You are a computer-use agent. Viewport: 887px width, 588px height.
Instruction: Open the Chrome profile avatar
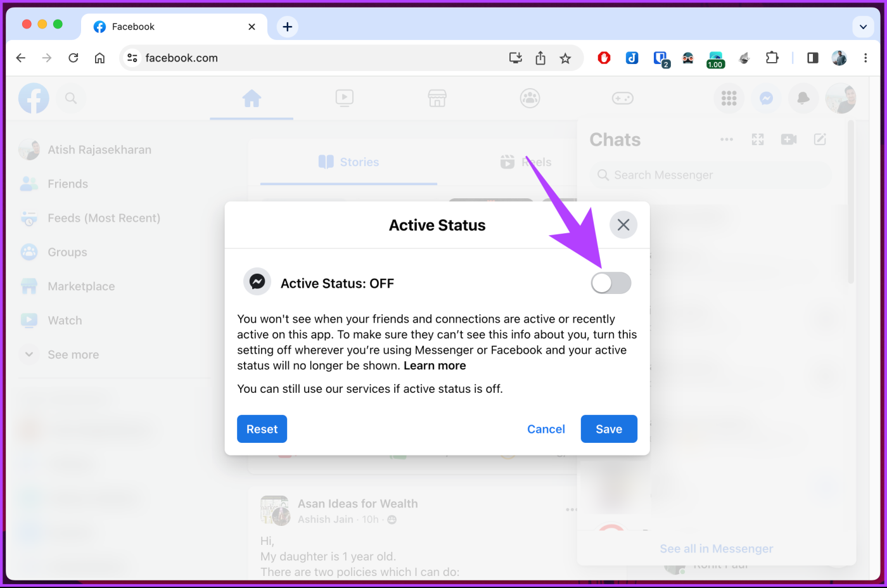pos(839,58)
